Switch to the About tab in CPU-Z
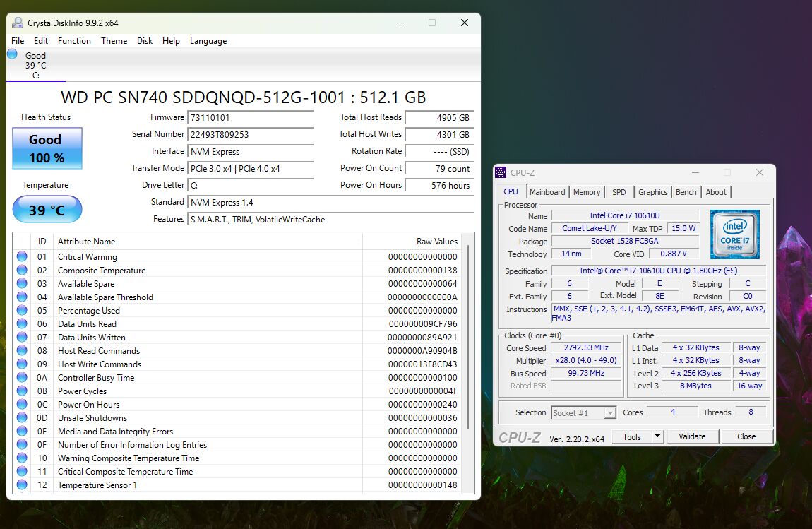The height and width of the screenshot is (529, 812). pos(716,192)
